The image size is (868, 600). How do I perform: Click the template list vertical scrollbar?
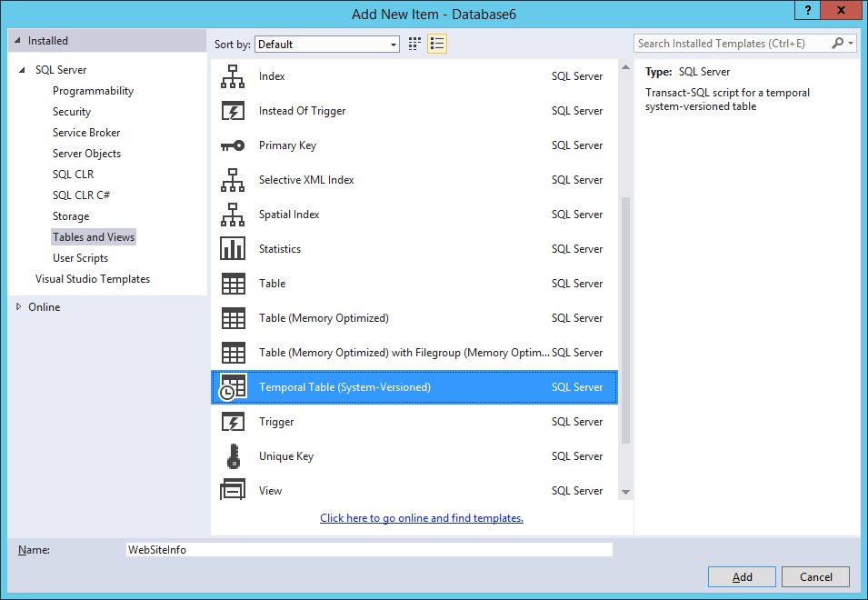click(625, 318)
